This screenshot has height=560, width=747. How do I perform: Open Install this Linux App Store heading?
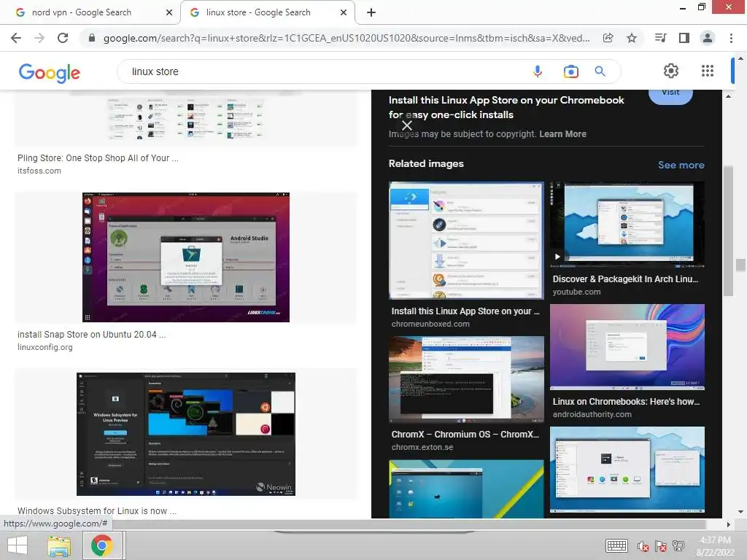[506, 107]
